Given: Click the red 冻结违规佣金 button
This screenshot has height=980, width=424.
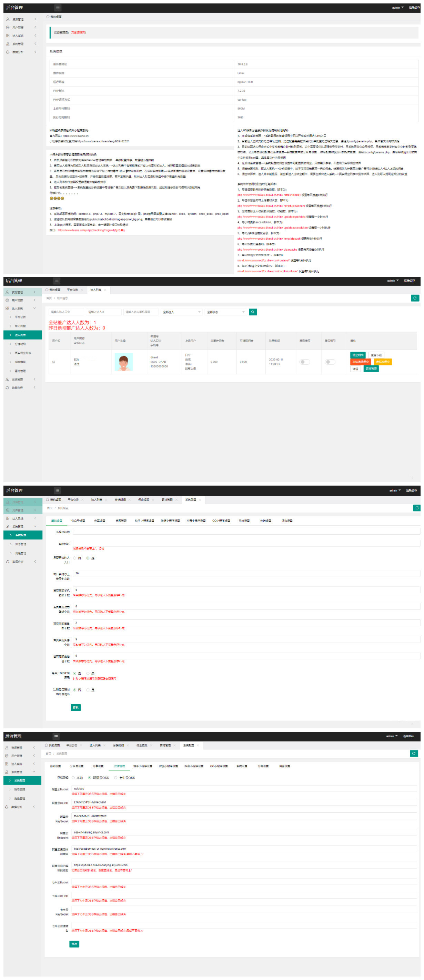Looking at the screenshot, I should pos(361,362).
